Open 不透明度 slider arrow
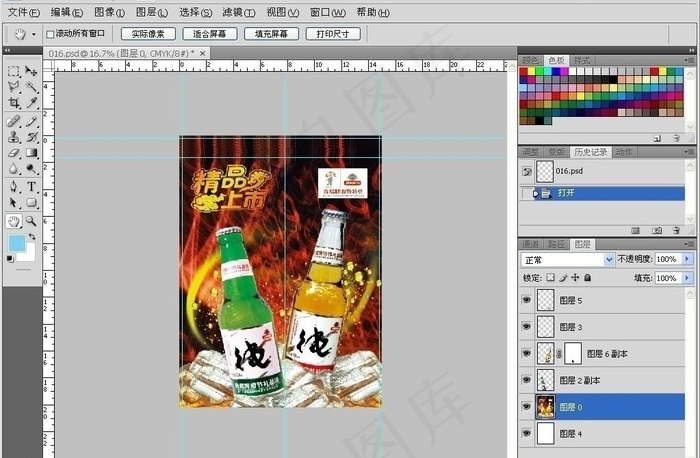700x458 pixels. [x=687, y=259]
